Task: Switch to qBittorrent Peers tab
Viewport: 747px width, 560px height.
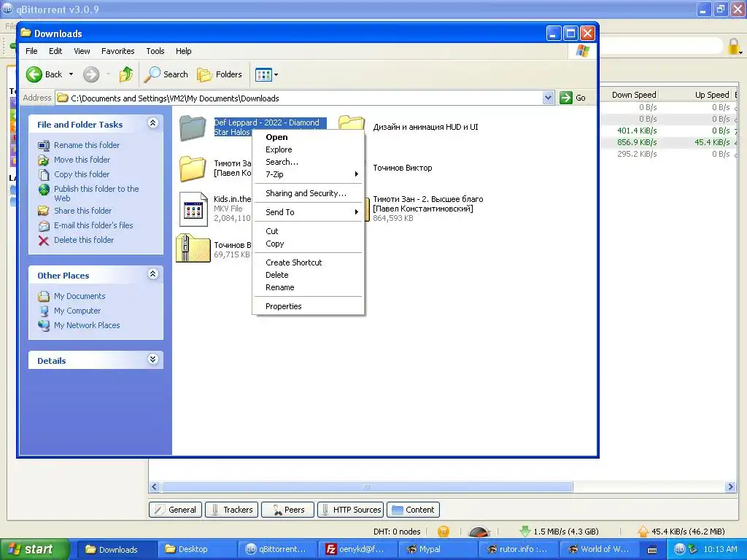Action: tap(287, 510)
